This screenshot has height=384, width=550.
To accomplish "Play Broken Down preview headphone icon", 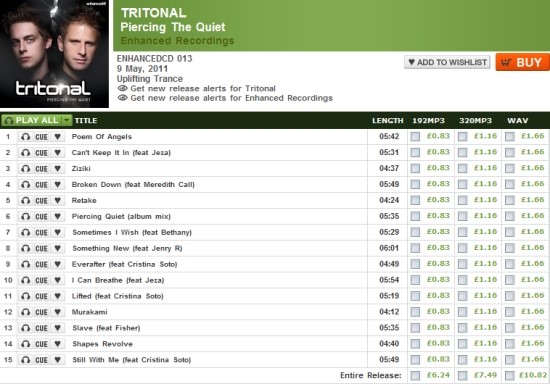I will [x=25, y=184].
